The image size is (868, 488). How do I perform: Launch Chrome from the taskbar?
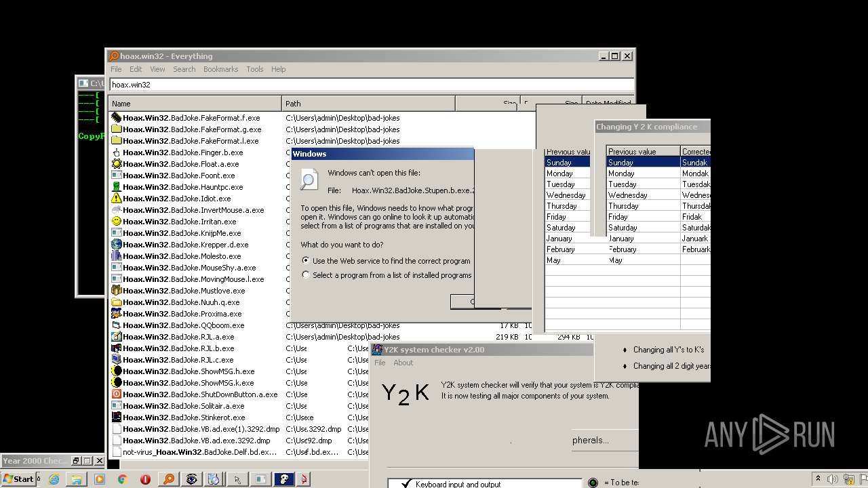pyautogui.click(x=122, y=479)
